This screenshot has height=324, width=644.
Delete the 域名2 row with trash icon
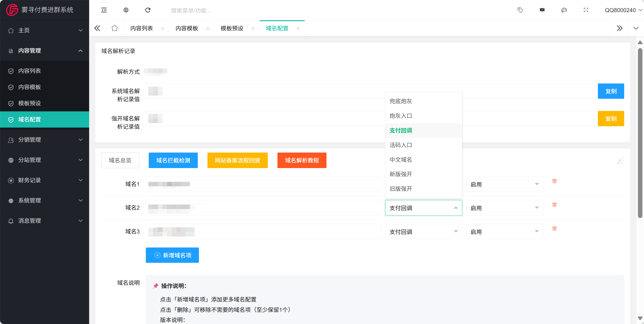(x=554, y=205)
